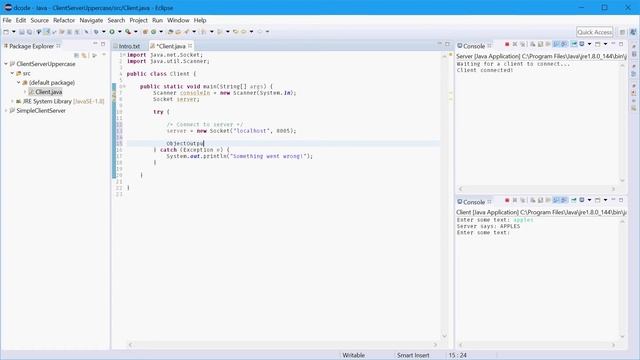The height and width of the screenshot is (360, 640).
Task: Terminate the Client console process
Action: [507, 200]
